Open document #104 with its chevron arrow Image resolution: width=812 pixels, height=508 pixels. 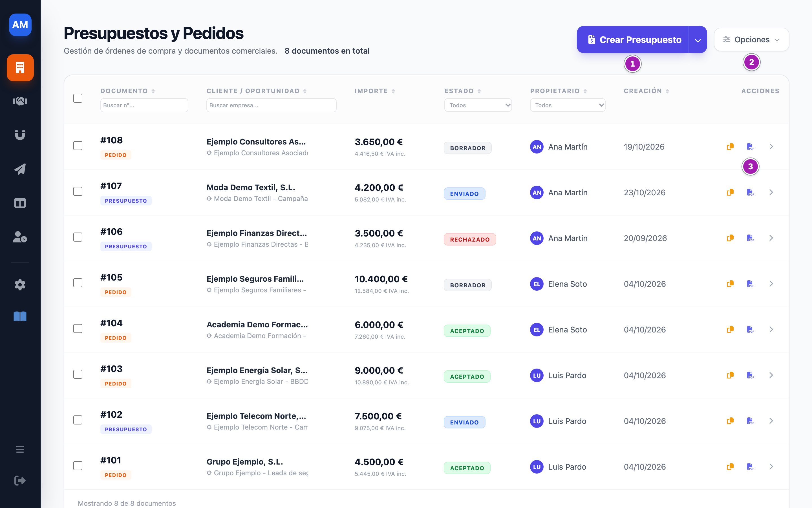[771, 329]
